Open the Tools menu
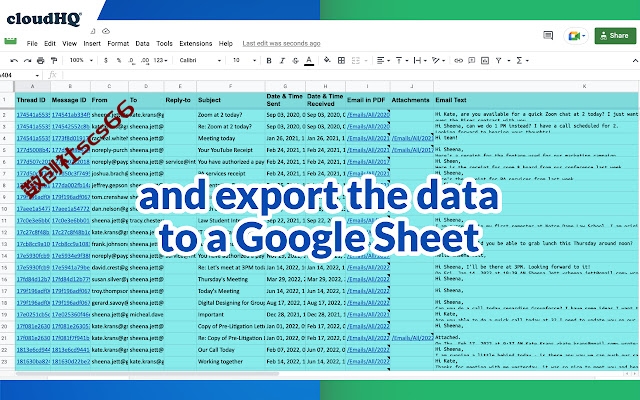The image size is (640, 400). [x=164, y=43]
